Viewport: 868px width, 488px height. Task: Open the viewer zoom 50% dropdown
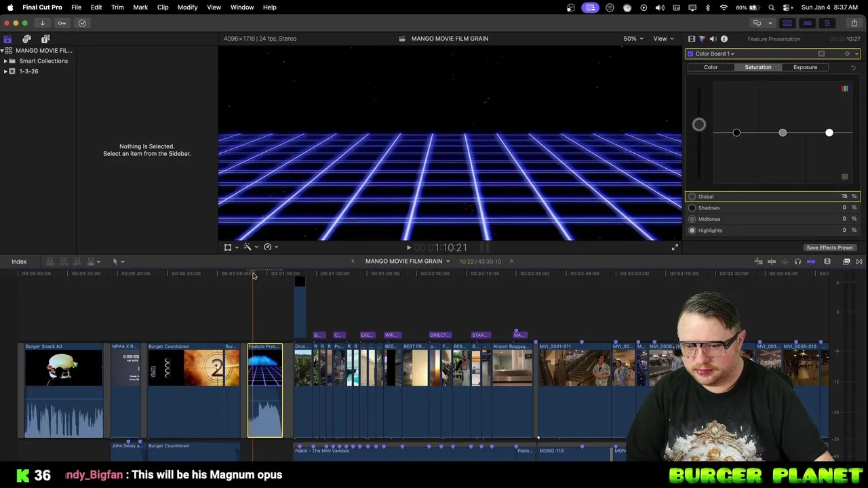(634, 39)
